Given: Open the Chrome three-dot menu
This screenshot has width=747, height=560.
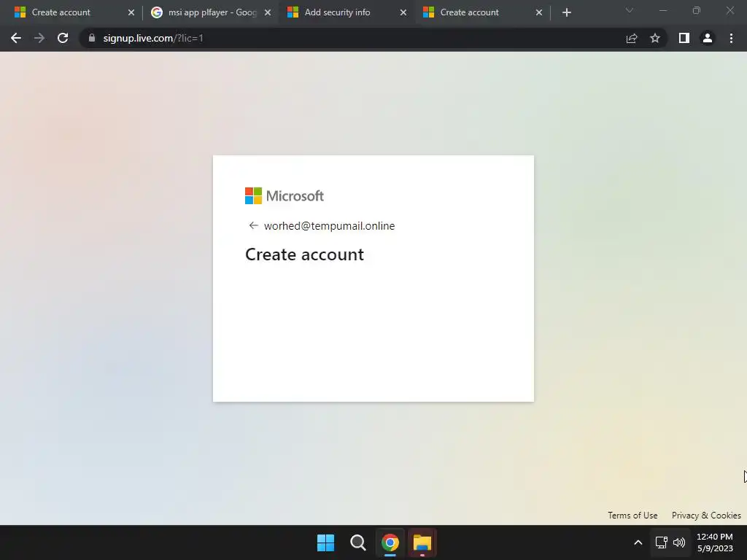Looking at the screenshot, I should 731,38.
